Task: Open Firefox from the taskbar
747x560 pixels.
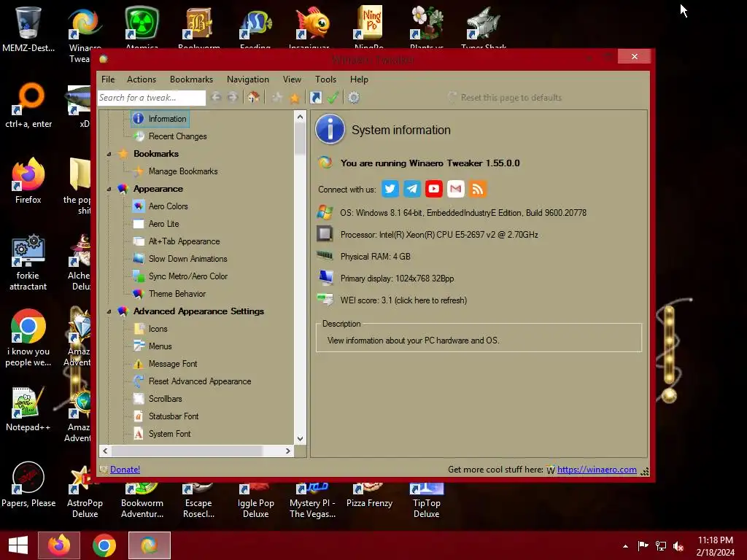Action: pyautogui.click(x=59, y=545)
